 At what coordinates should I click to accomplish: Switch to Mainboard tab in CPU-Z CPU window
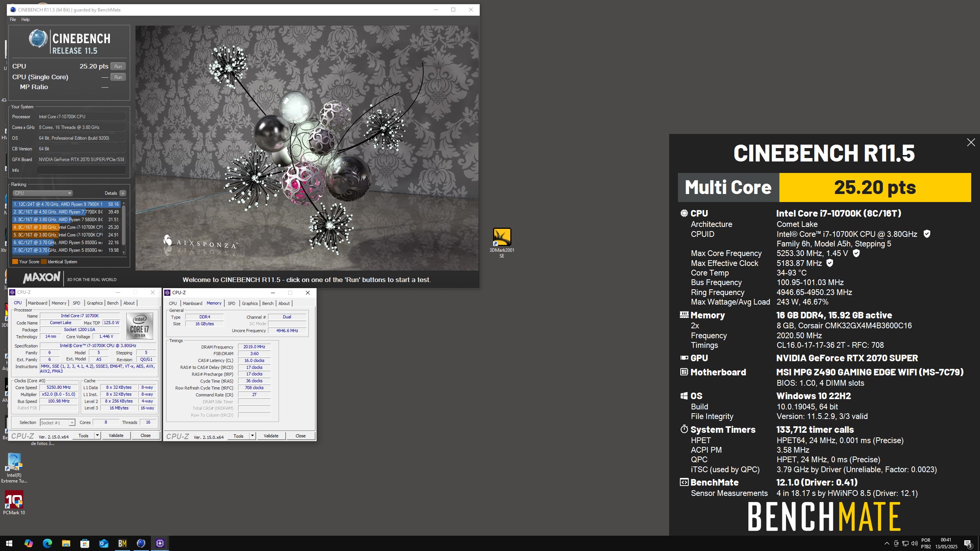click(38, 303)
